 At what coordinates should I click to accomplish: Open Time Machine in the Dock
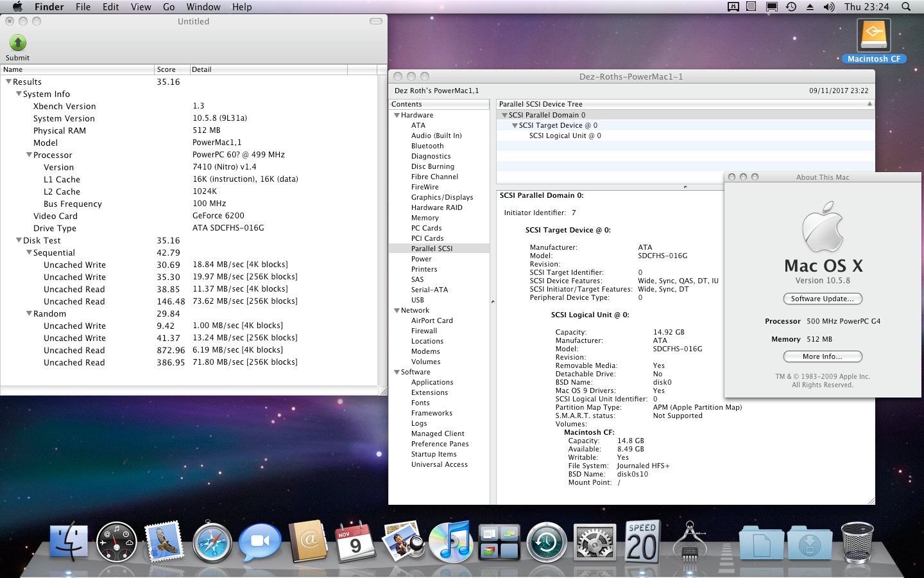pos(546,543)
